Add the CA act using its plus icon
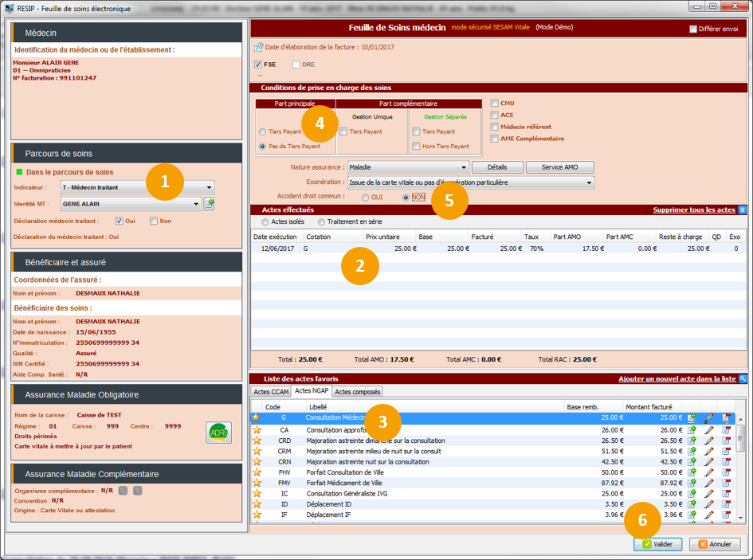The image size is (753, 560). [x=692, y=429]
